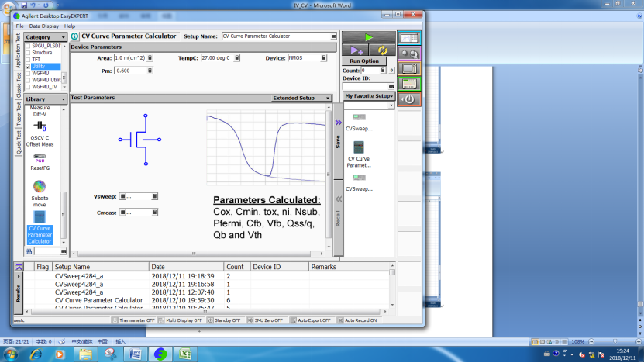Open Windows Start menu
The height and width of the screenshot is (363, 644).
10,354
